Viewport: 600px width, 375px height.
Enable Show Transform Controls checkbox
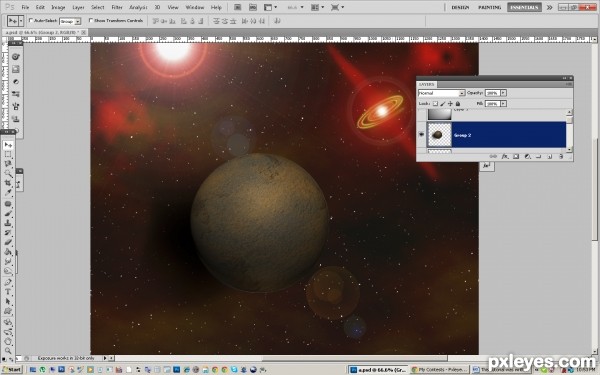coord(91,21)
